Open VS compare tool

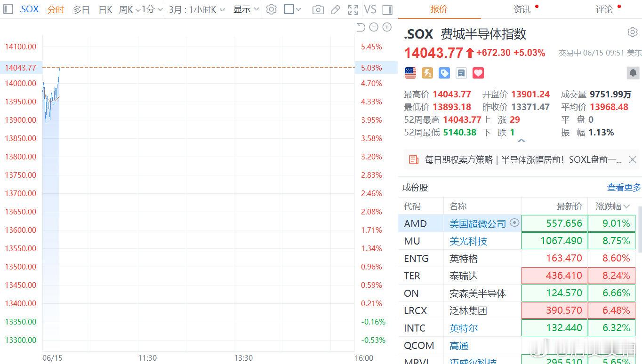(x=370, y=9)
